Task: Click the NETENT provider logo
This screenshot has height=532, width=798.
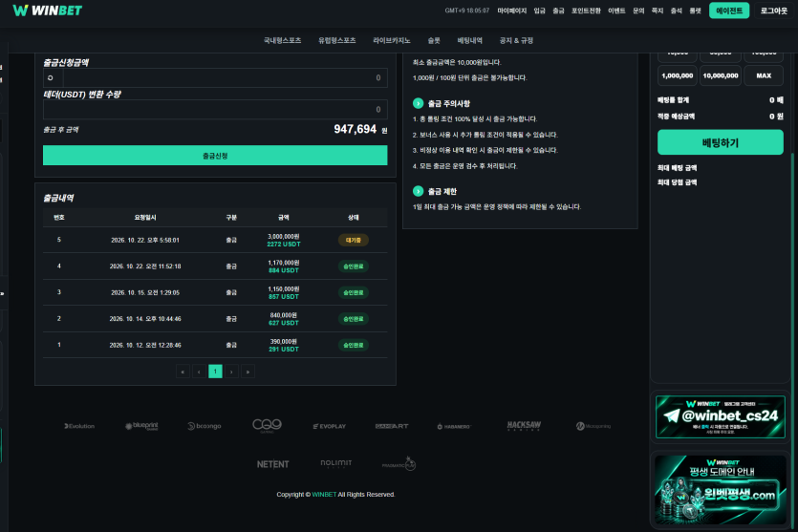Action: point(272,464)
